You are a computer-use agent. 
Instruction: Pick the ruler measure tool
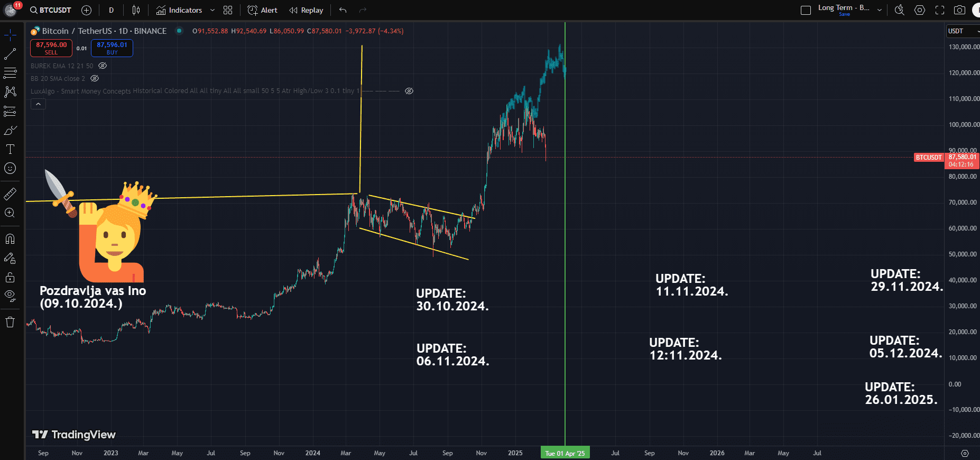click(x=10, y=194)
